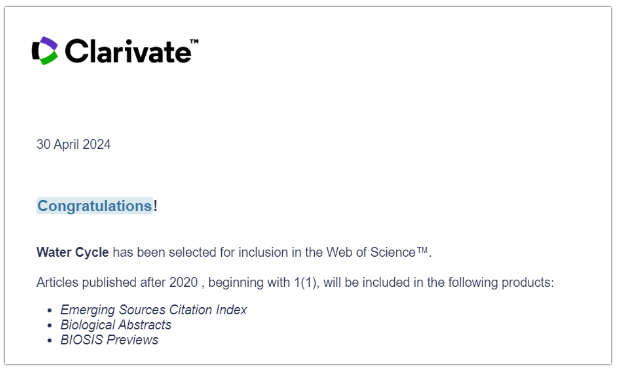Click the 'beginning with 1(1)' text
Viewport: 618px width, 373px height.
point(262,283)
